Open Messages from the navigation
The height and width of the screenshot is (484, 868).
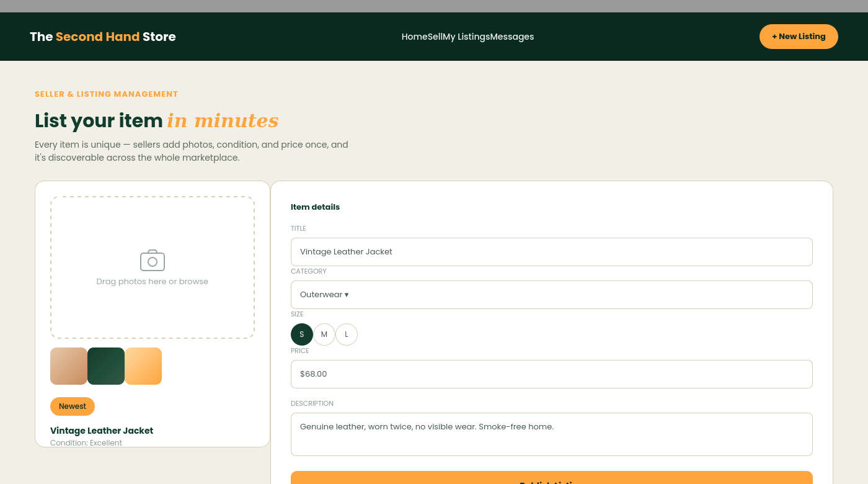pyautogui.click(x=512, y=37)
